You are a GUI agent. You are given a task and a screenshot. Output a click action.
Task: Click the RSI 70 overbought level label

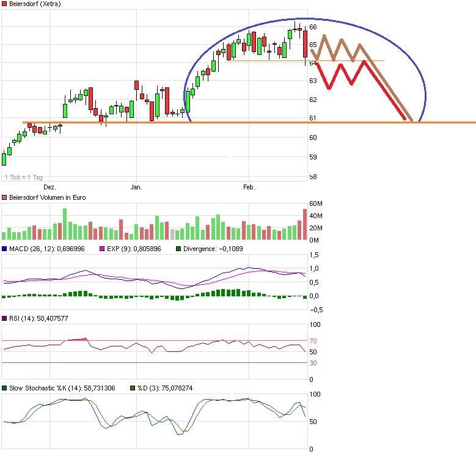click(x=312, y=341)
